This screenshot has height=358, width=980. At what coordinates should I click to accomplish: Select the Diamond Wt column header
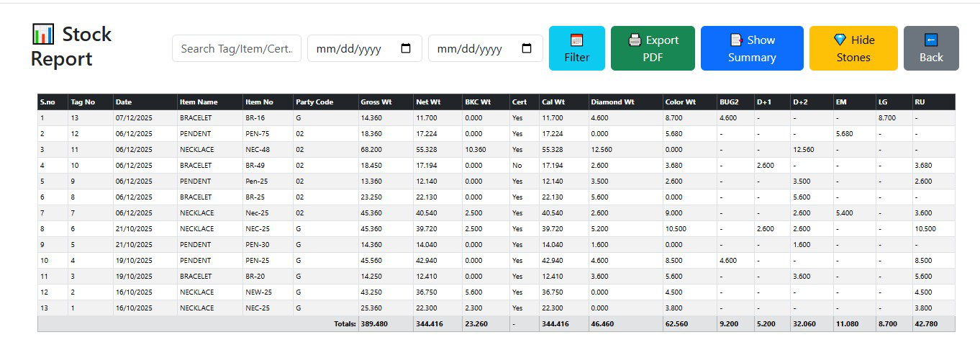[613, 102]
